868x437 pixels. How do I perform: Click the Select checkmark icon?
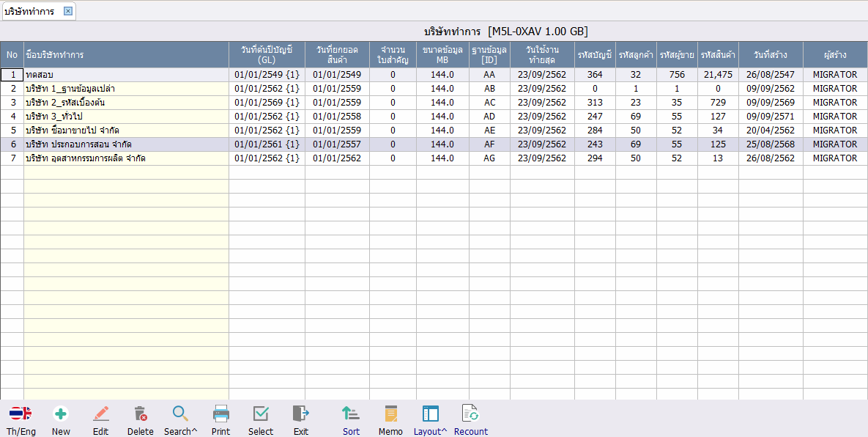(261, 414)
